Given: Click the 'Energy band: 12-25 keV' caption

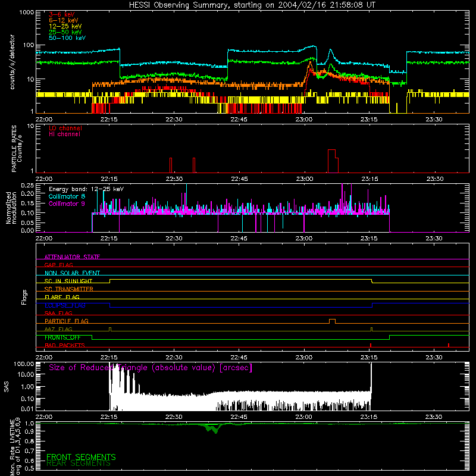Looking at the screenshot, I should (x=86, y=189).
